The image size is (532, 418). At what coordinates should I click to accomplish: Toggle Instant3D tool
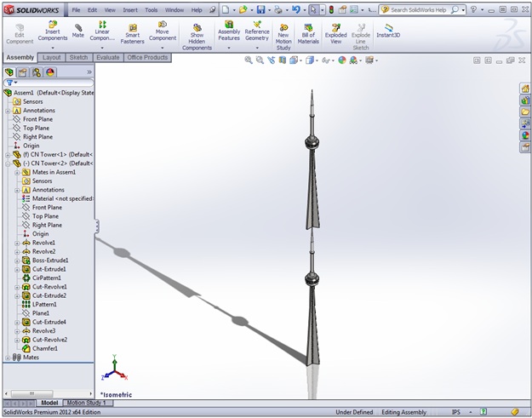click(x=388, y=31)
